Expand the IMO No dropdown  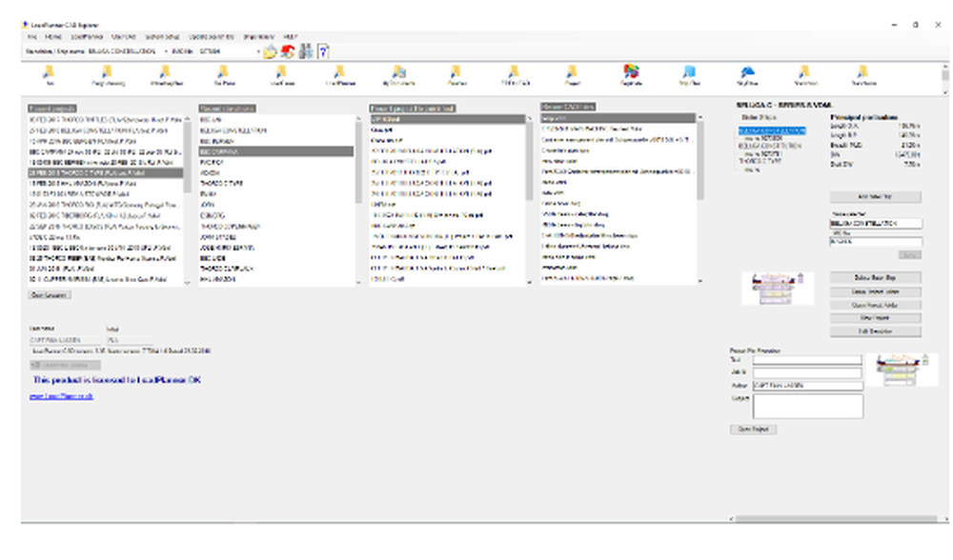click(258, 51)
